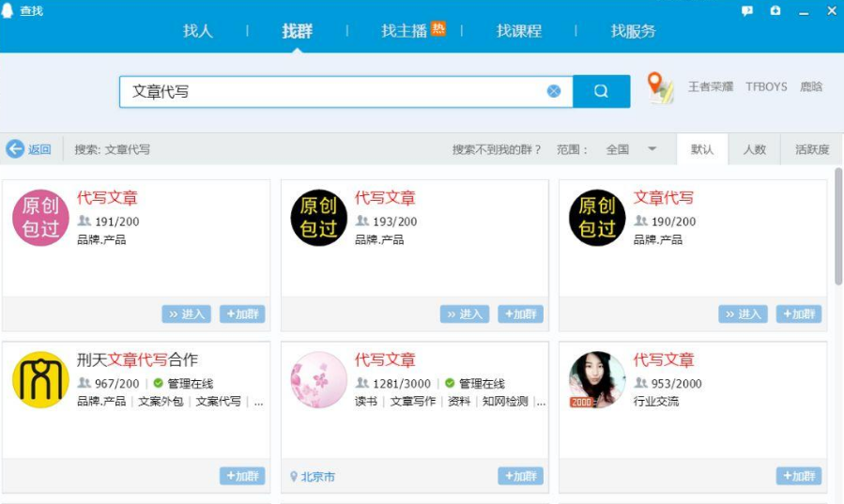844x504 pixels.
Task: Click the pink 原创包过 group avatar
Action: pyautogui.click(x=40, y=218)
